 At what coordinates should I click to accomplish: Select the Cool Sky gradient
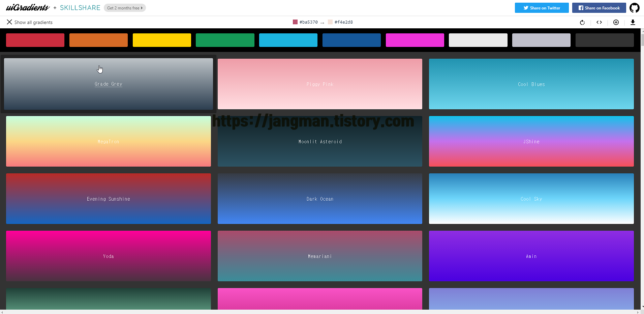(531, 199)
